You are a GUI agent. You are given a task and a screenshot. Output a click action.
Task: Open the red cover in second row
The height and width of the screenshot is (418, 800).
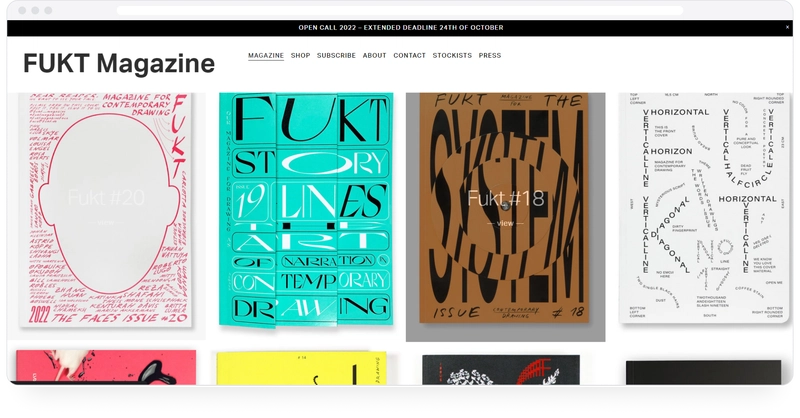(x=106, y=367)
